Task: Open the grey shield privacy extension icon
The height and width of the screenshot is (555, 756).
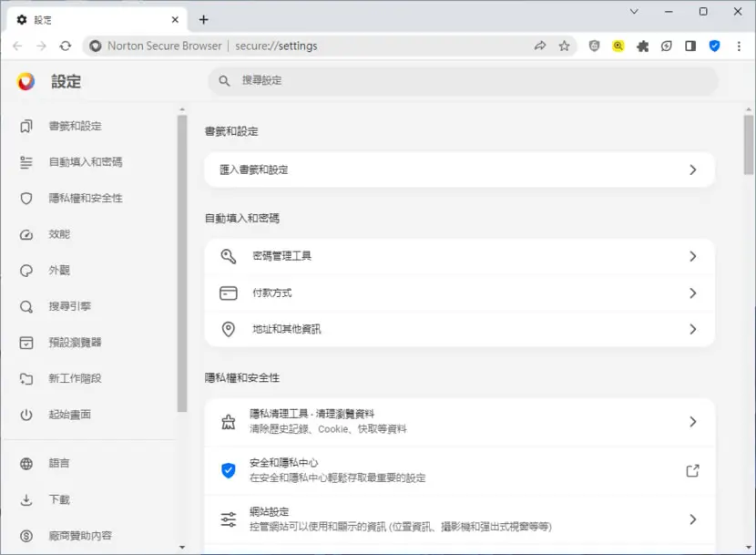Action: point(594,46)
